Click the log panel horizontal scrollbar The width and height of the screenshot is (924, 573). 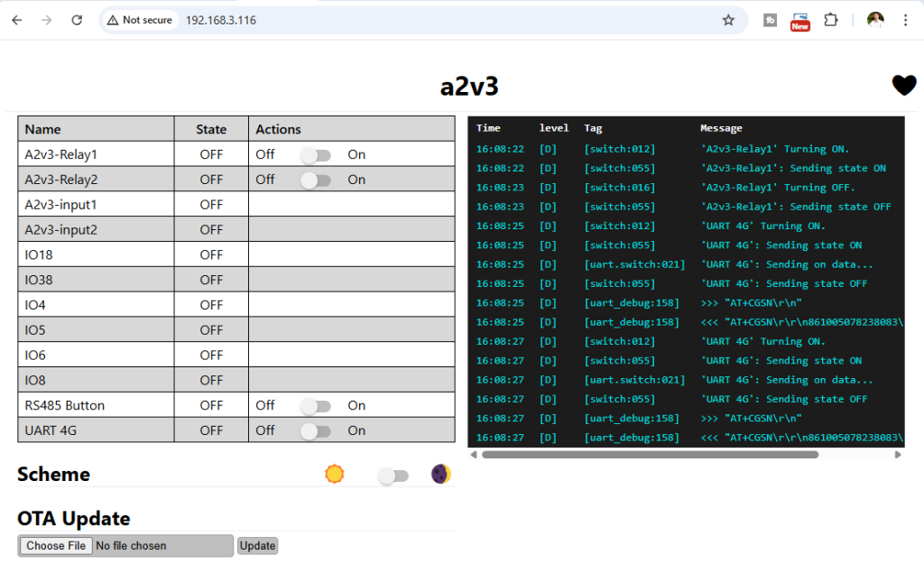click(650, 455)
